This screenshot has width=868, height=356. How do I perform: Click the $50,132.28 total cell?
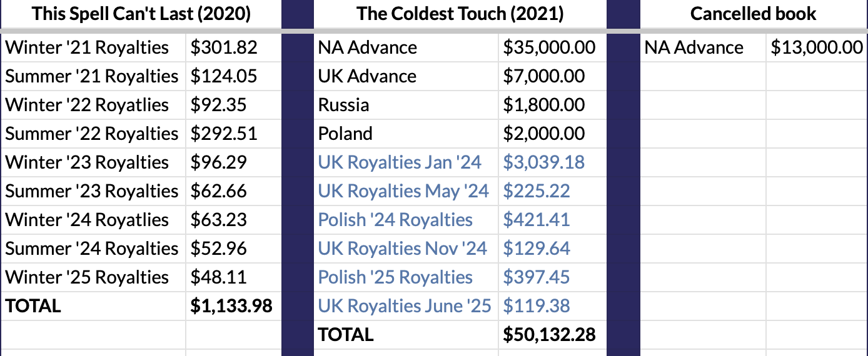pos(549,335)
